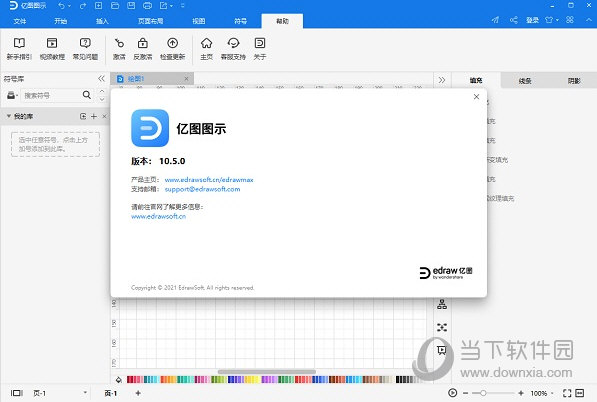Click the search magnifier in symbol library
Screen dimensions: 597x402
tap(87, 95)
